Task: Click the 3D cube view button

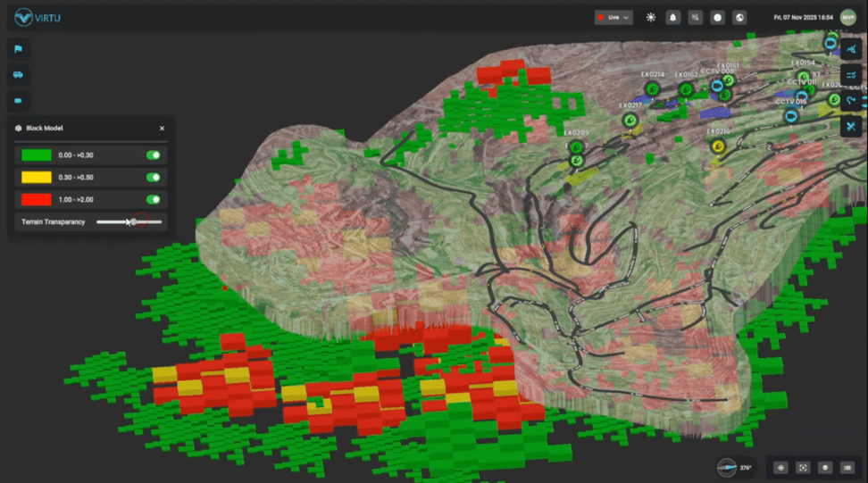Action: [x=825, y=467]
